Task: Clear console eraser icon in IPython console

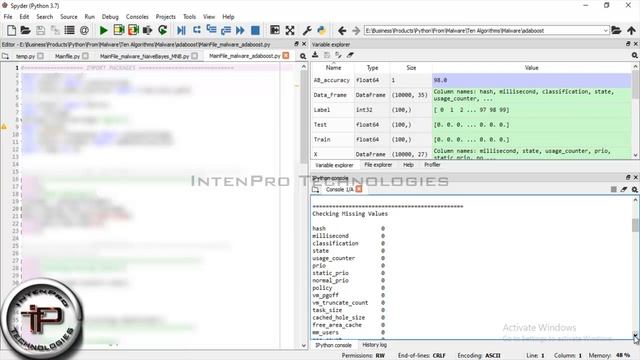Action: coord(624,189)
